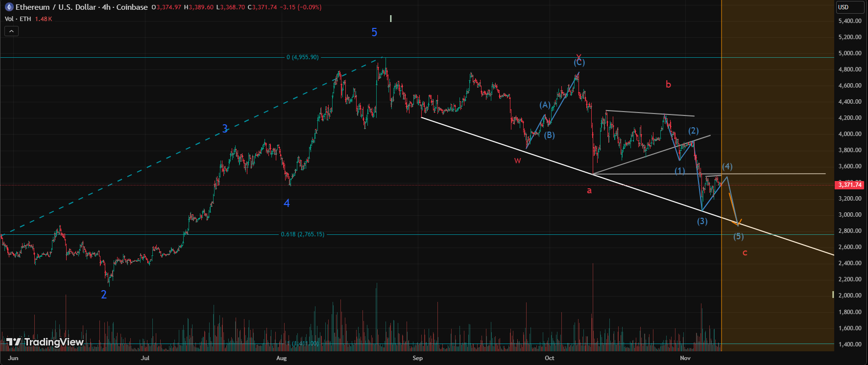
Task: Click the Sep label on the time axis
Action: tap(417, 358)
